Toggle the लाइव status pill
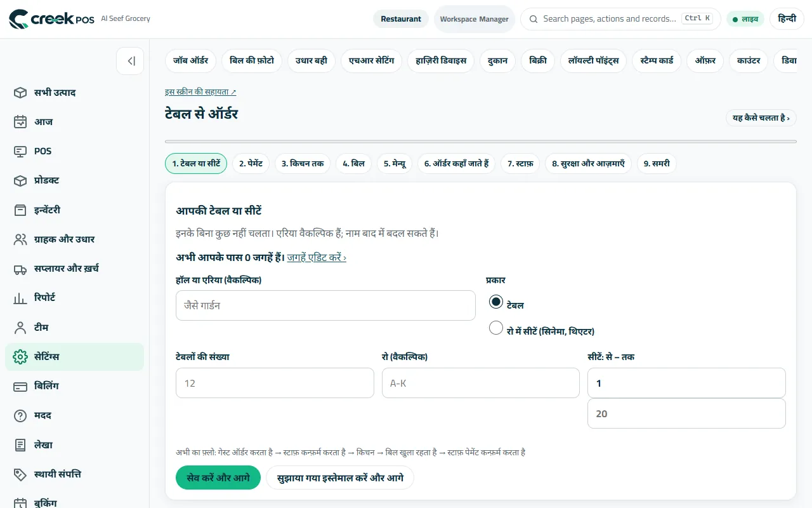The height and width of the screenshot is (508, 812). click(x=745, y=19)
